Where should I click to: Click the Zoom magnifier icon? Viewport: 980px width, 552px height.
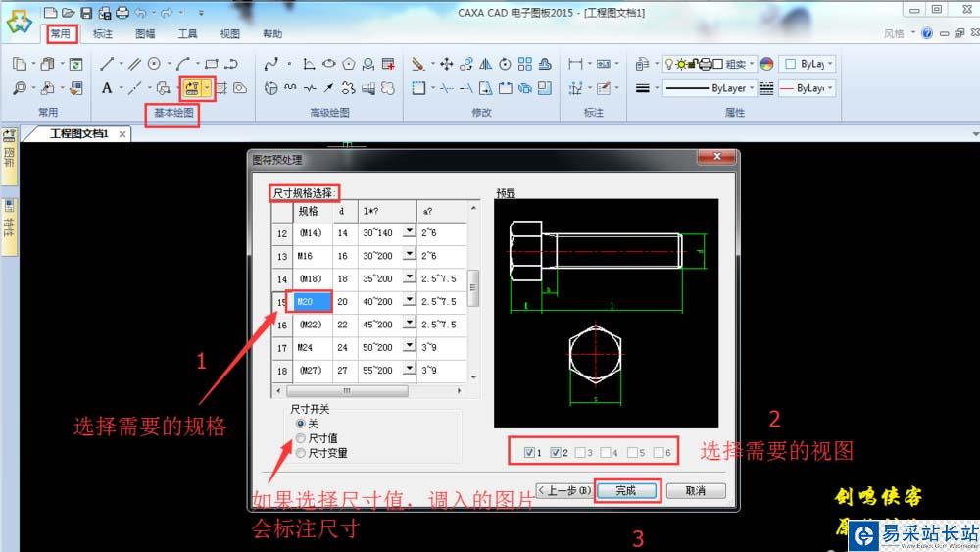(20, 88)
